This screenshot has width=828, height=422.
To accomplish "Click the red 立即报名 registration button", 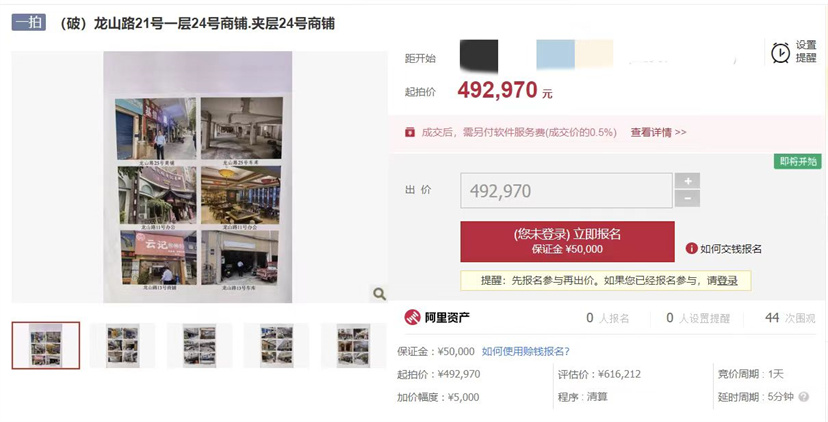I will pyautogui.click(x=568, y=242).
